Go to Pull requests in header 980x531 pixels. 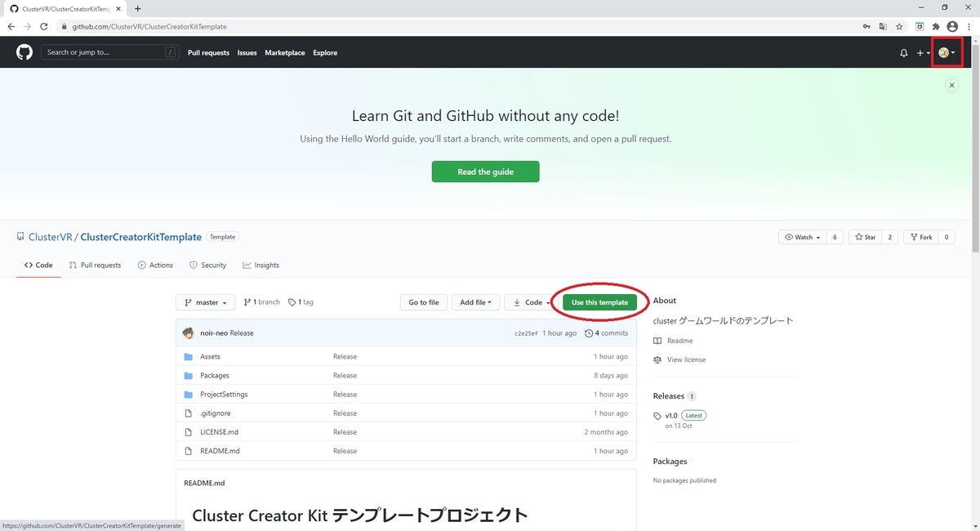tap(208, 53)
